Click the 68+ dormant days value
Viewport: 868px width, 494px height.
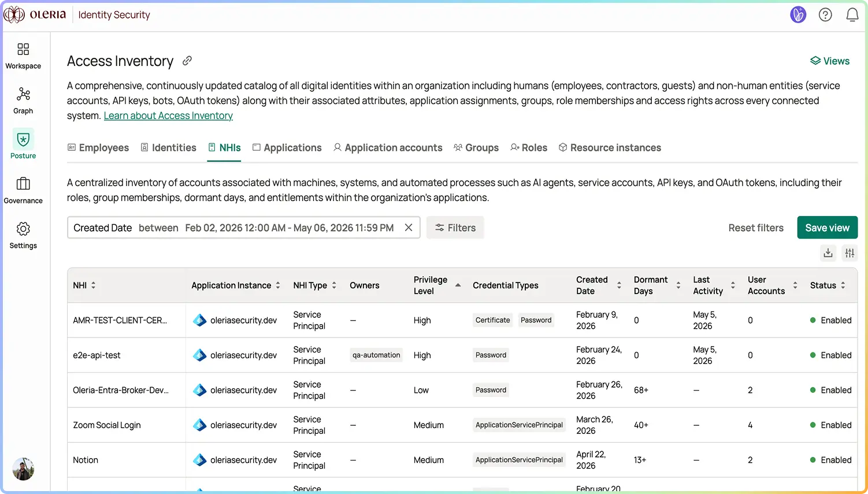tap(641, 390)
